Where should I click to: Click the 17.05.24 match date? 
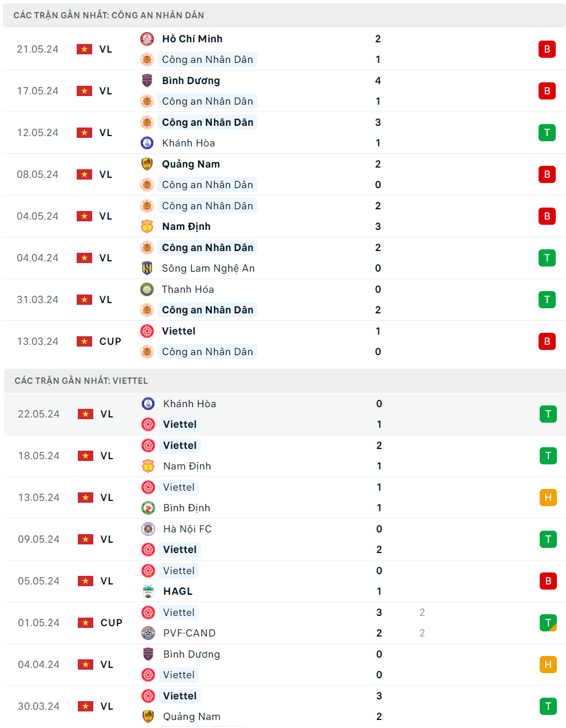tap(38, 91)
